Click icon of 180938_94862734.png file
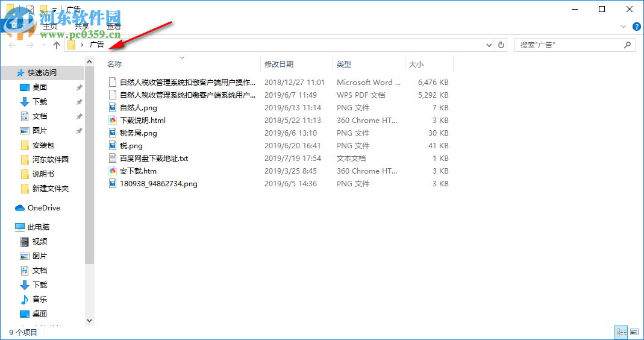This screenshot has height=340, width=644. (x=113, y=184)
